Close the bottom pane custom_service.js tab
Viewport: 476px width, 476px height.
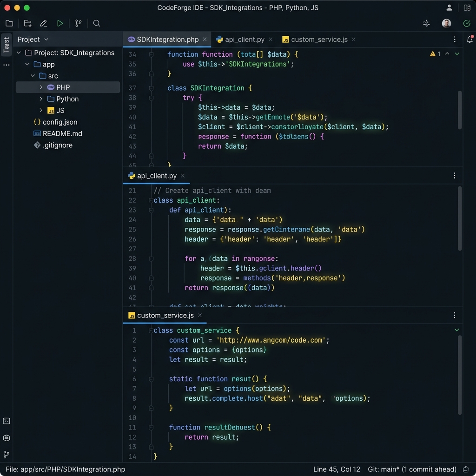click(200, 316)
